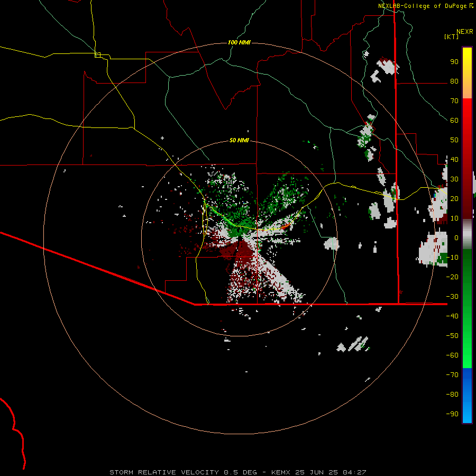The width and height of the screenshot is (476, 476).
Task: Click the -60 value on the velocity scale
Action: coord(452,355)
